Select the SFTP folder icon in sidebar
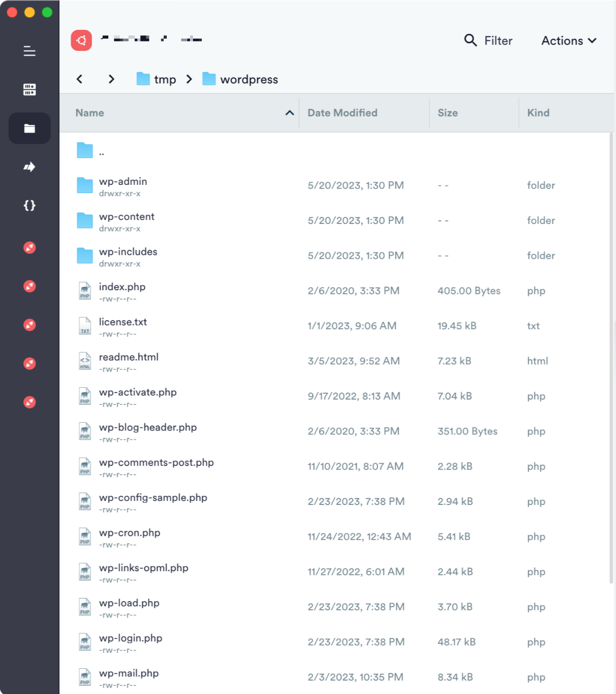616x694 pixels. point(29,128)
